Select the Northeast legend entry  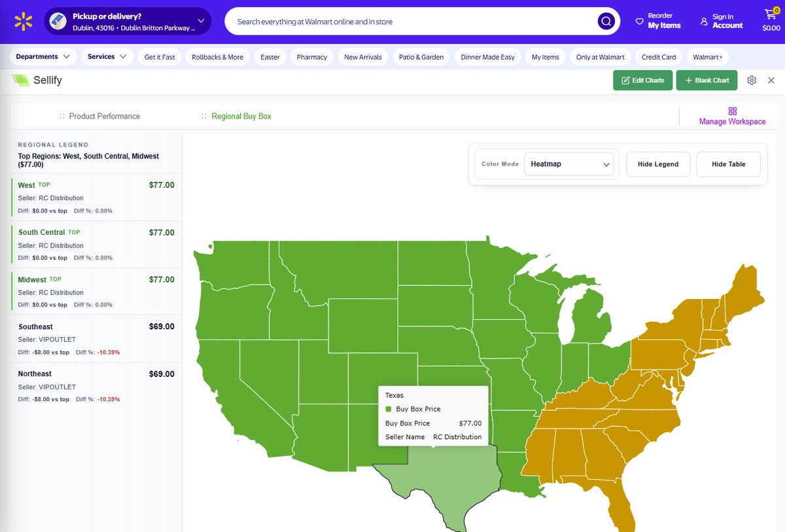click(x=96, y=386)
